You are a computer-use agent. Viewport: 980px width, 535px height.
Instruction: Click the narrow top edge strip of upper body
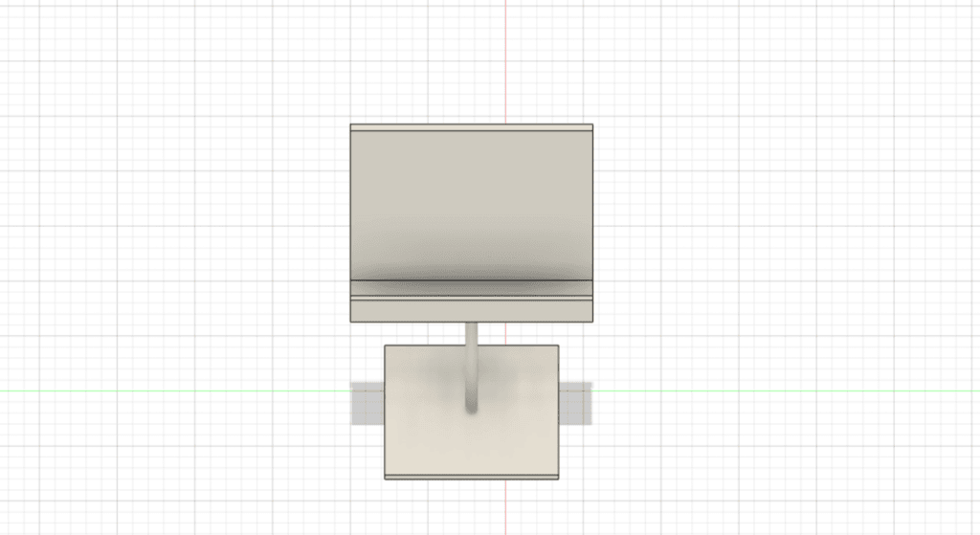(471, 127)
